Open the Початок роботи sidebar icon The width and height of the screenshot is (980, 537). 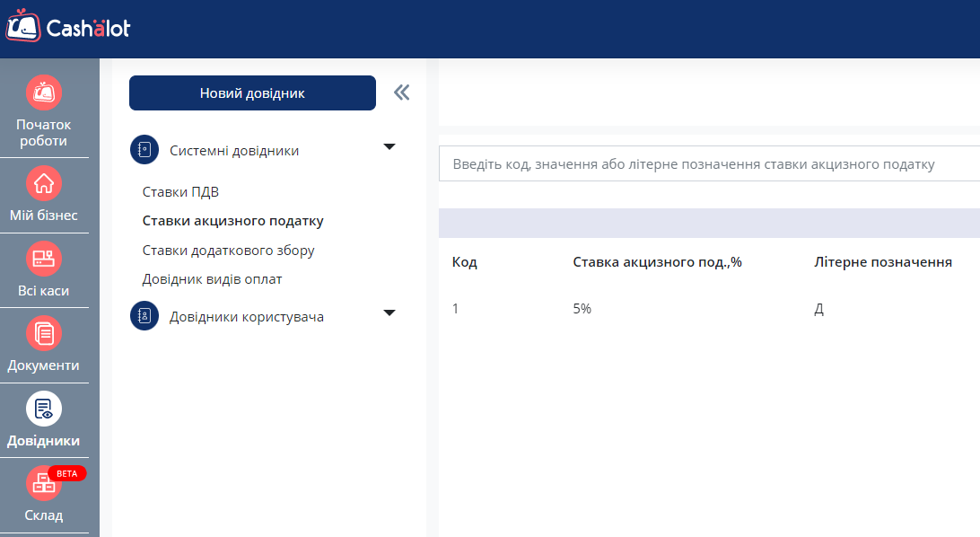[44, 93]
